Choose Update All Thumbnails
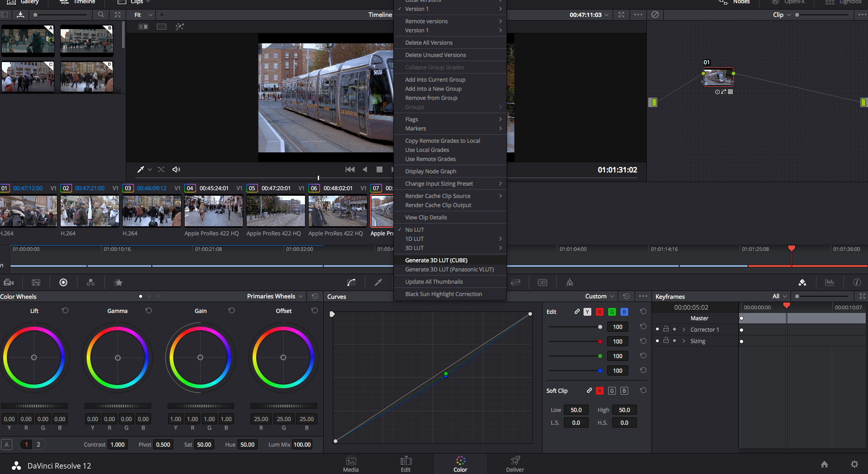868x474 pixels. [450, 281]
